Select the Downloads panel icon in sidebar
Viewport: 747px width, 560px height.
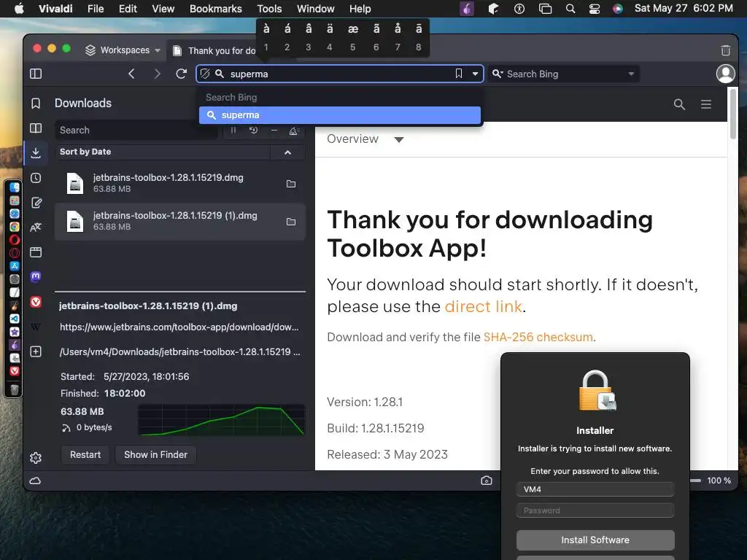coord(36,153)
